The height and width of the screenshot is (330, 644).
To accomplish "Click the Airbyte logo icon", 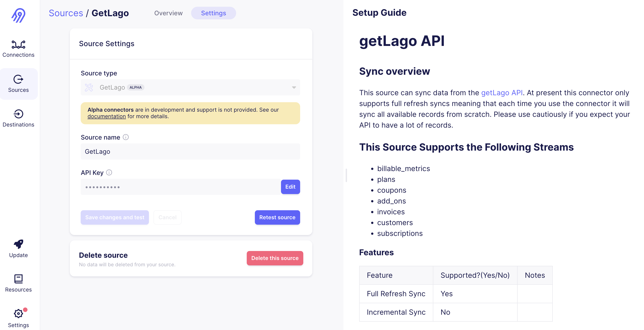I will [x=18, y=16].
